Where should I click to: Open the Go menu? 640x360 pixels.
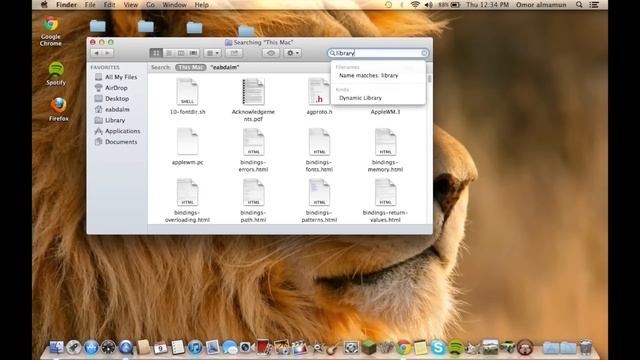pyautogui.click(x=150, y=5)
